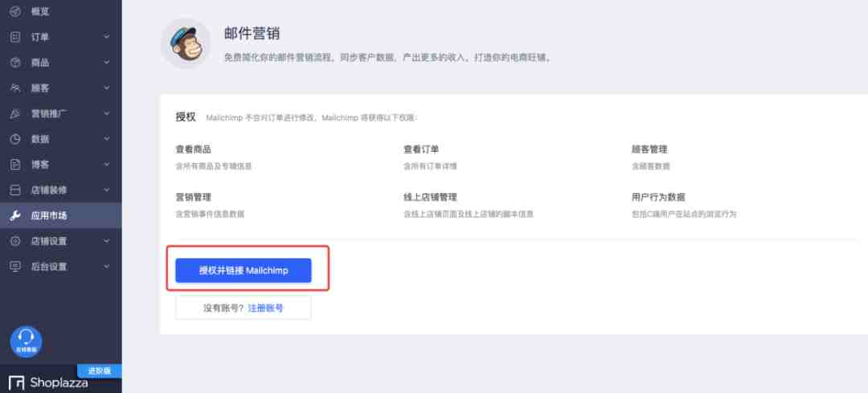Click the 订单 orders icon
The height and width of the screenshot is (393, 868).
[15, 37]
